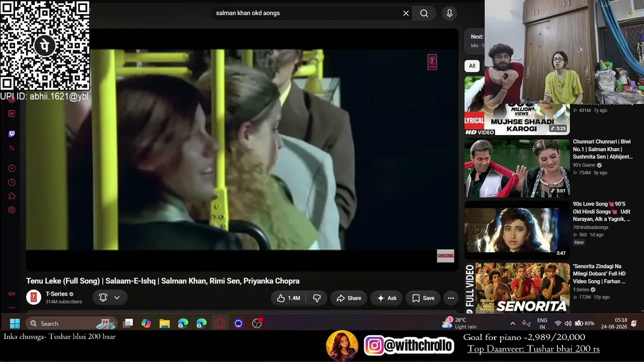The width and height of the screenshot is (644, 362).
Task: Open Twitch in the Opera GX sidebar
Action: point(12,134)
